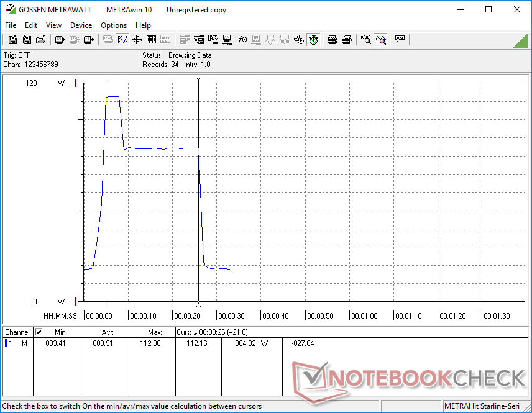
Task: Click the green triangle corner indicator
Action: tap(520, 41)
